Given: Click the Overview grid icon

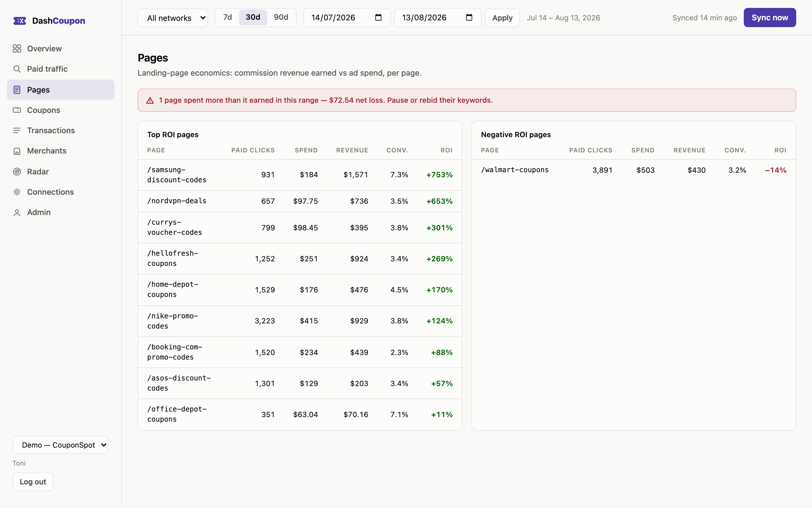Looking at the screenshot, I should pyautogui.click(x=17, y=49).
